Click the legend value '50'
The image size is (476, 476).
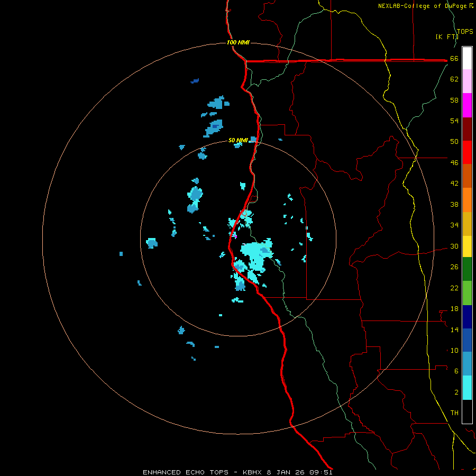(454, 141)
